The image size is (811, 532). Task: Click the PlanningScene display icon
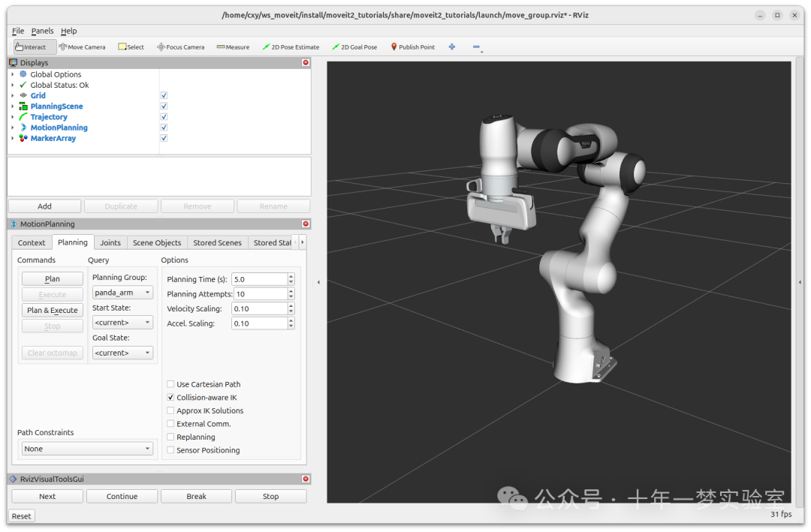(x=23, y=106)
